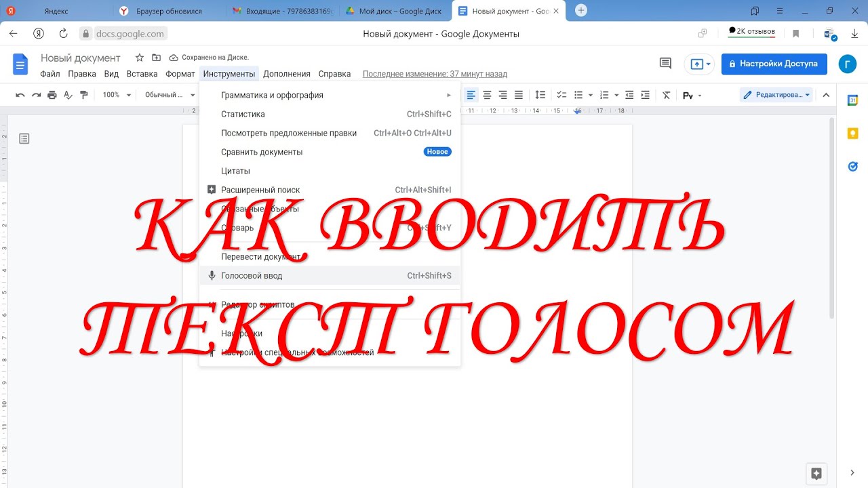Viewport: 868px width, 488px height.
Task: Open Google Keep side panel
Action: click(x=853, y=134)
